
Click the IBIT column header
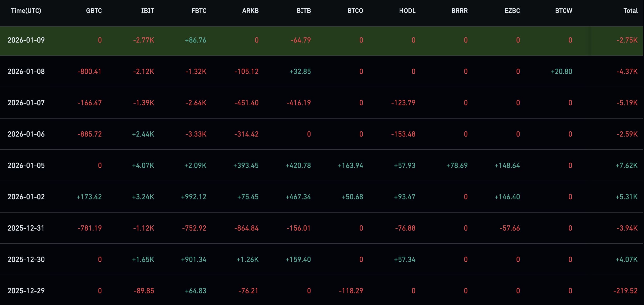148,11
